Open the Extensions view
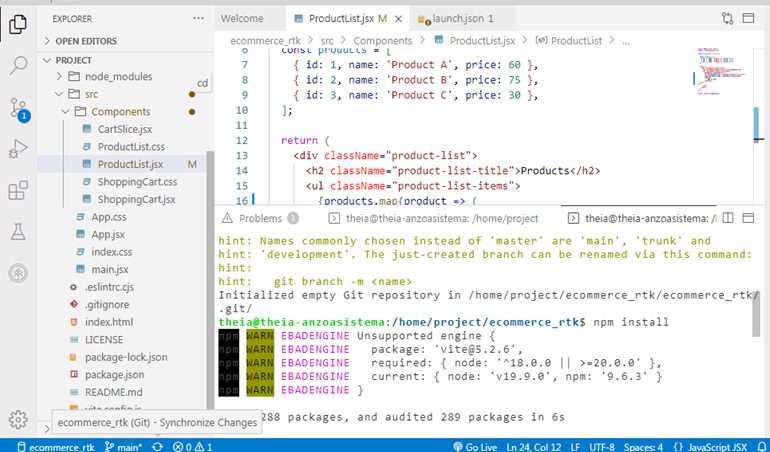Image resolution: width=770 pixels, height=452 pixels. (x=18, y=190)
